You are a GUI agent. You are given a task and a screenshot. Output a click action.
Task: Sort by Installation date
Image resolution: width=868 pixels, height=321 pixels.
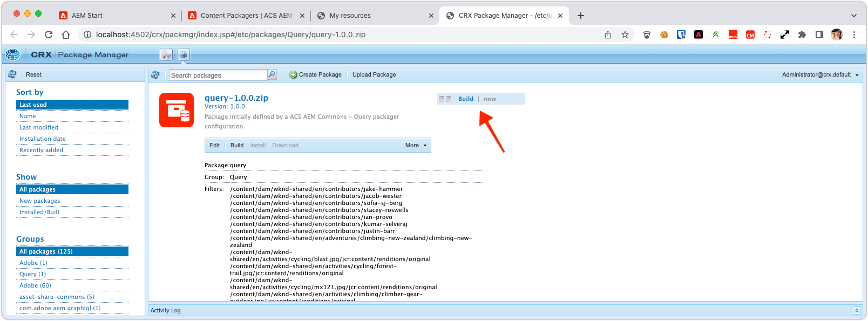click(x=72, y=139)
